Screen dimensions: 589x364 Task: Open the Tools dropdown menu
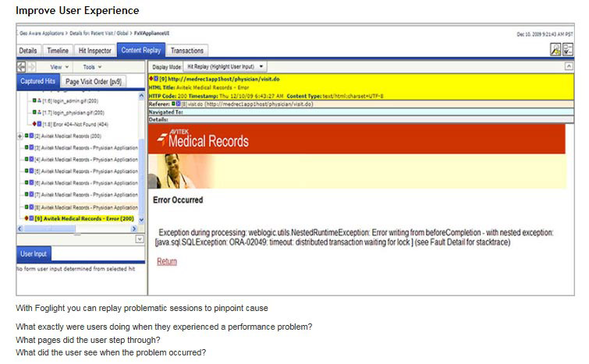click(92, 67)
